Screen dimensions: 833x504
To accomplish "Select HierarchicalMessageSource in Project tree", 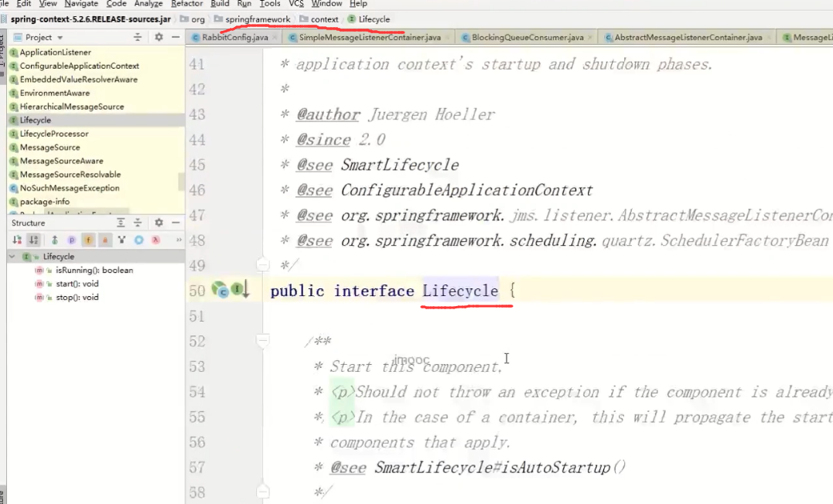I will [x=72, y=107].
